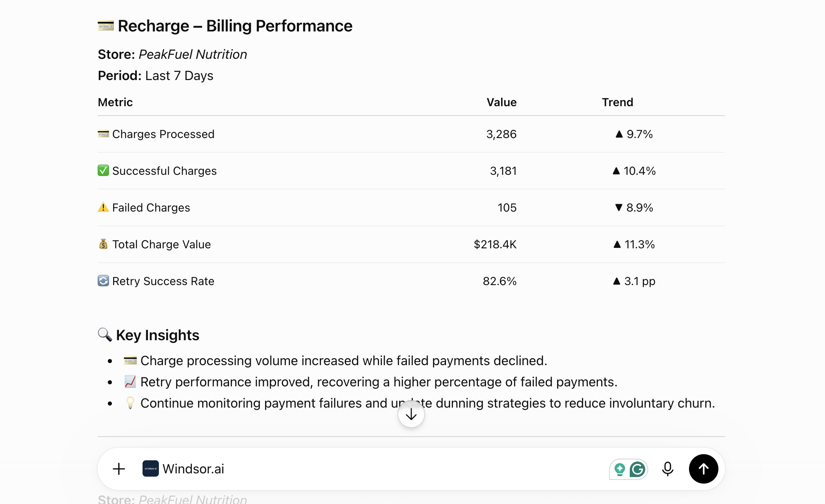Viewport: 825px width, 504px height.
Task: Click the chart emoji in second insight
Action: point(130,381)
